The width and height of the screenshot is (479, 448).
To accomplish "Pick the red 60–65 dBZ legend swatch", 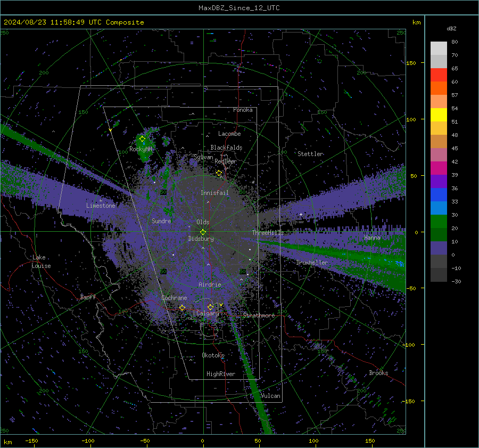I will pyautogui.click(x=439, y=75).
